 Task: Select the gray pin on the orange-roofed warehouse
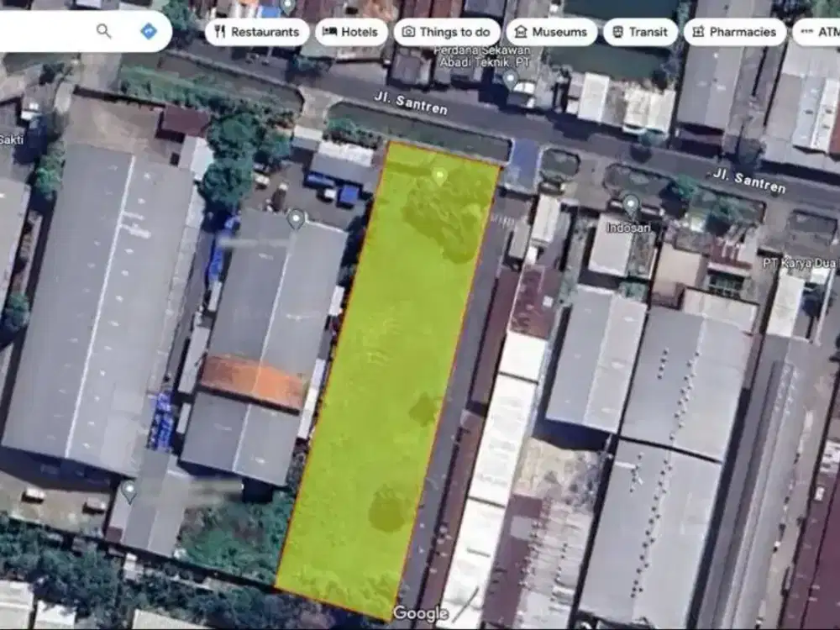click(296, 219)
